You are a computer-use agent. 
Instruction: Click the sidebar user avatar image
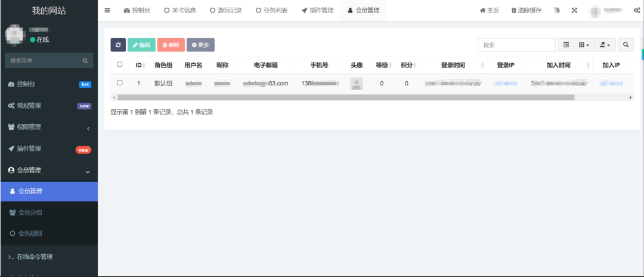tap(15, 35)
